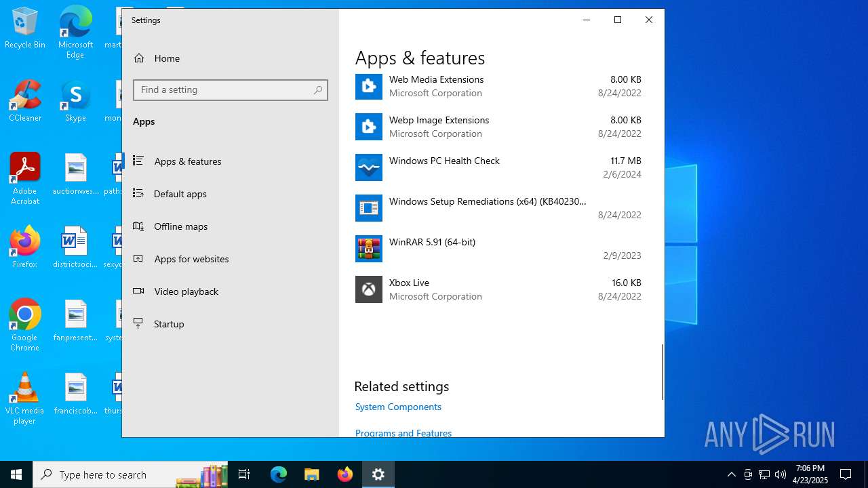The width and height of the screenshot is (868, 488).
Task: Click the Xbox Live app icon
Action: click(x=369, y=289)
